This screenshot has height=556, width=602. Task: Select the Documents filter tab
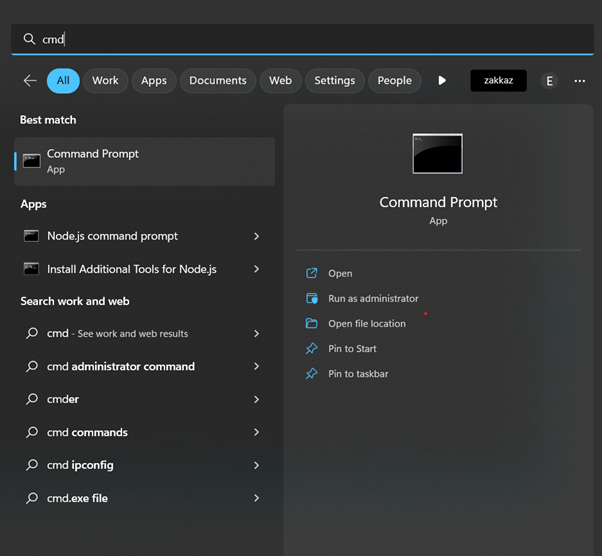point(217,81)
